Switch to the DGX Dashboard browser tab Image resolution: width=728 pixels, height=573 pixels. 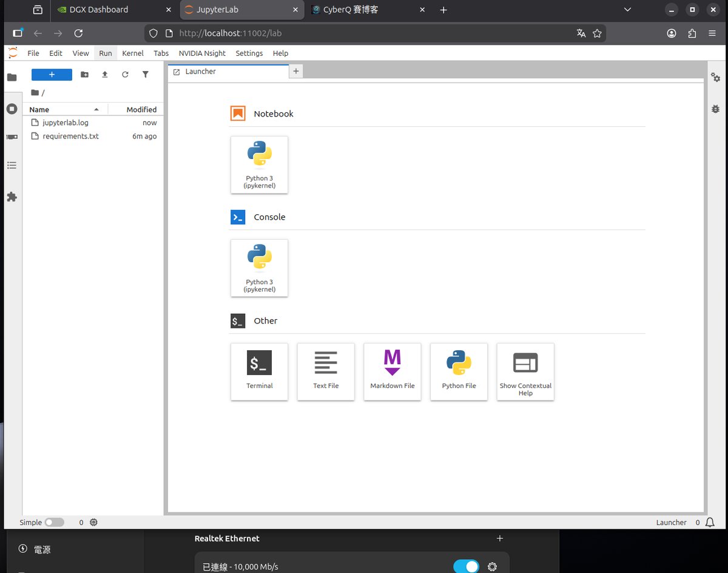click(98, 10)
